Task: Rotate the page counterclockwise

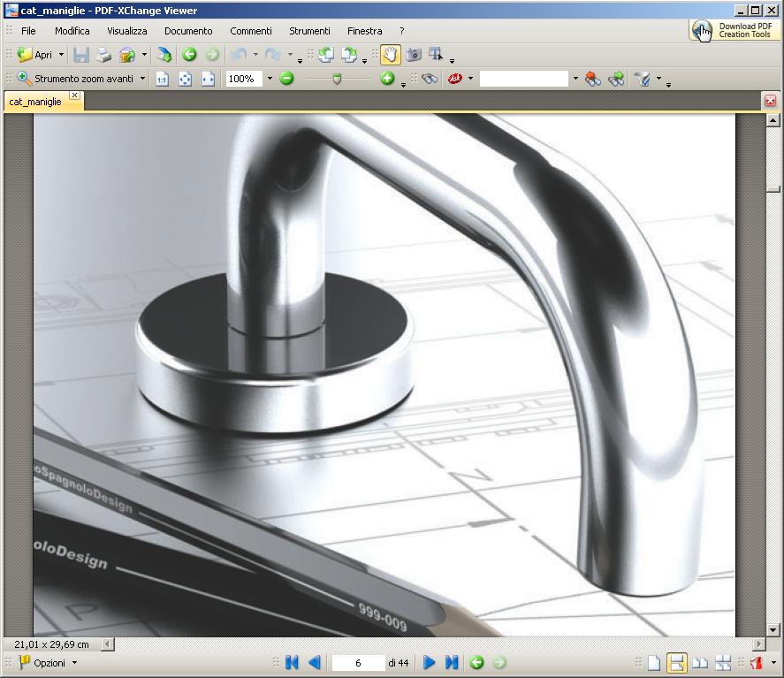Action: coord(326,55)
